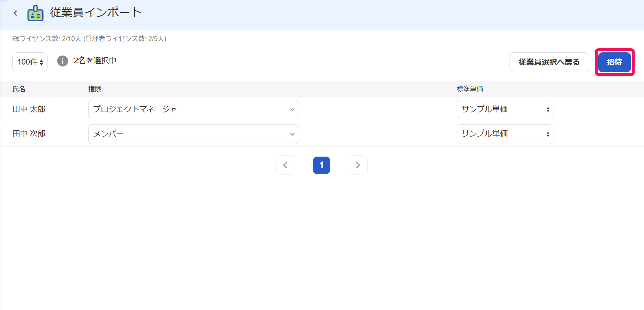Click the 標準単価 column header
The height and width of the screenshot is (310, 644).
(x=470, y=89)
